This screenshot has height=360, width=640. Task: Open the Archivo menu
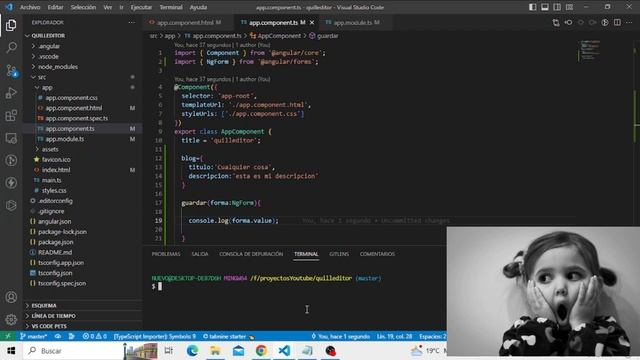pyautogui.click(x=30, y=7)
